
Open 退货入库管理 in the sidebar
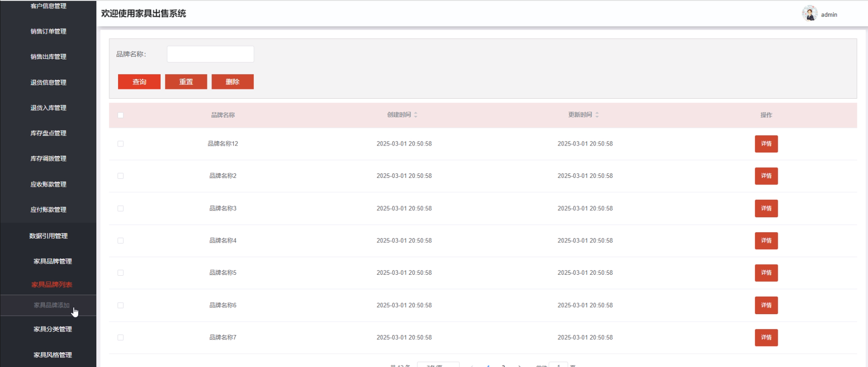(48, 108)
